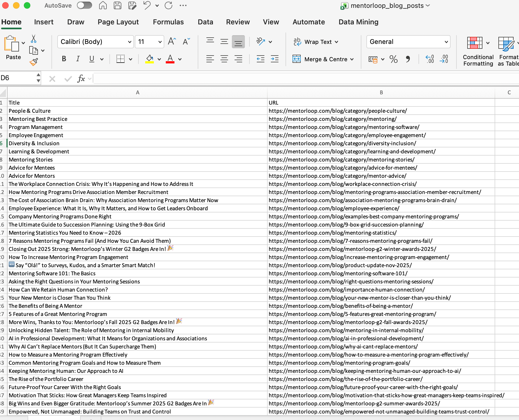Click the Increase Indent icon
The width and height of the screenshot is (519, 420).
point(275,59)
